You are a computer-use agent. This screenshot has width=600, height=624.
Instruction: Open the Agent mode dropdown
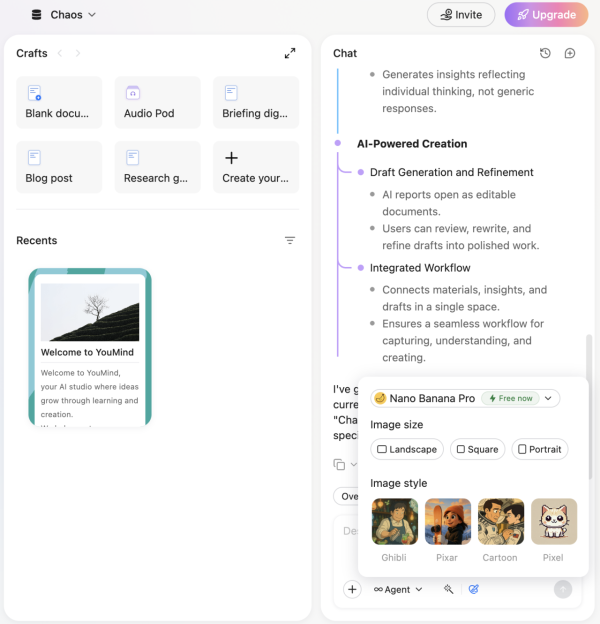click(398, 589)
